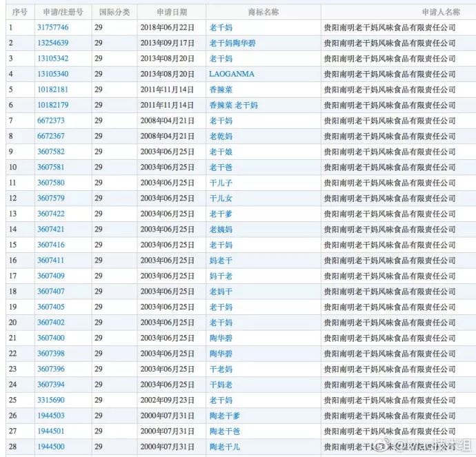Open trademark 干儿女 link
This screenshot has width=476, height=457.
[x=221, y=199]
